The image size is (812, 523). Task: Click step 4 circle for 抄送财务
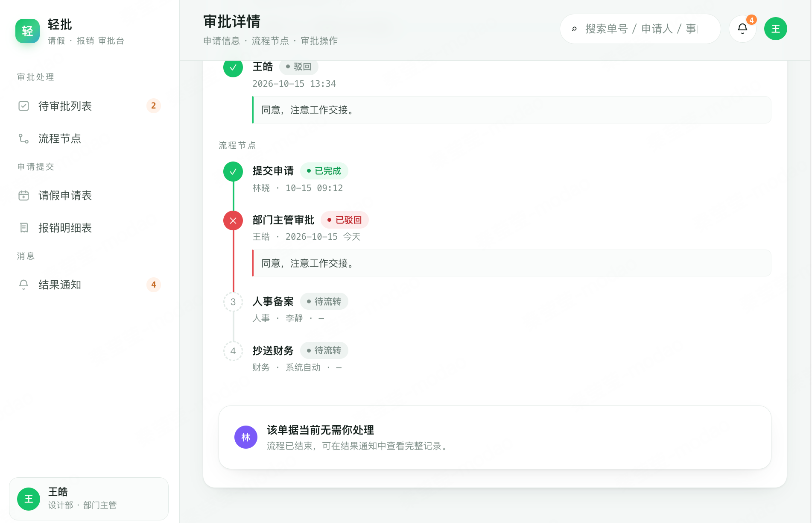(233, 351)
